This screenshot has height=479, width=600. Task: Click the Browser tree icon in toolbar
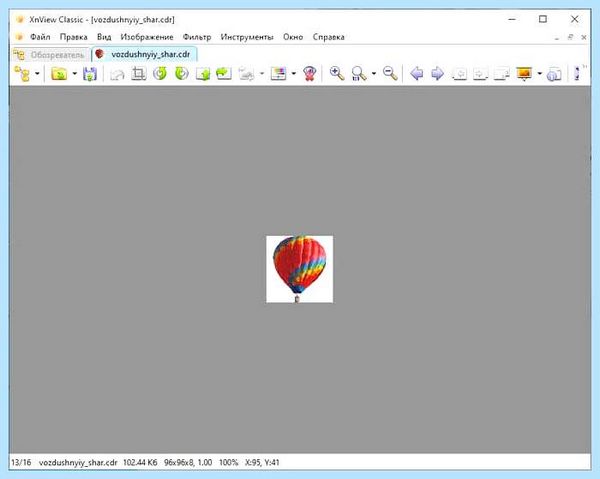[22, 73]
